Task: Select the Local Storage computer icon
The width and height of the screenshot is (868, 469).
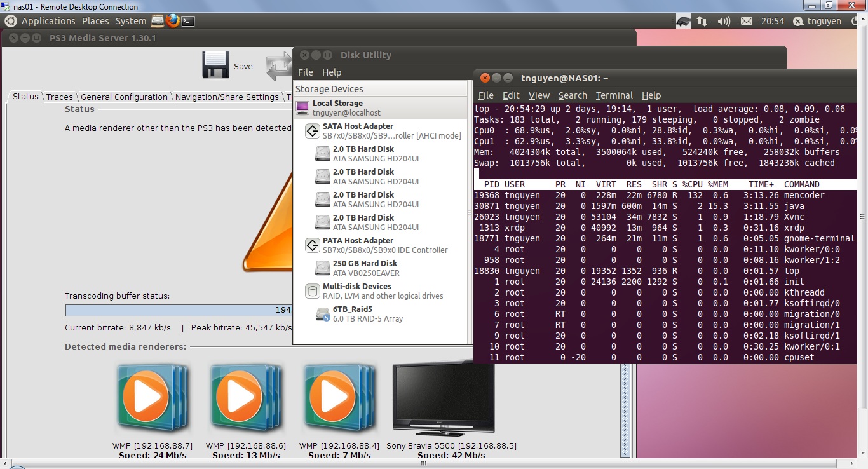Action: (303, 107)
